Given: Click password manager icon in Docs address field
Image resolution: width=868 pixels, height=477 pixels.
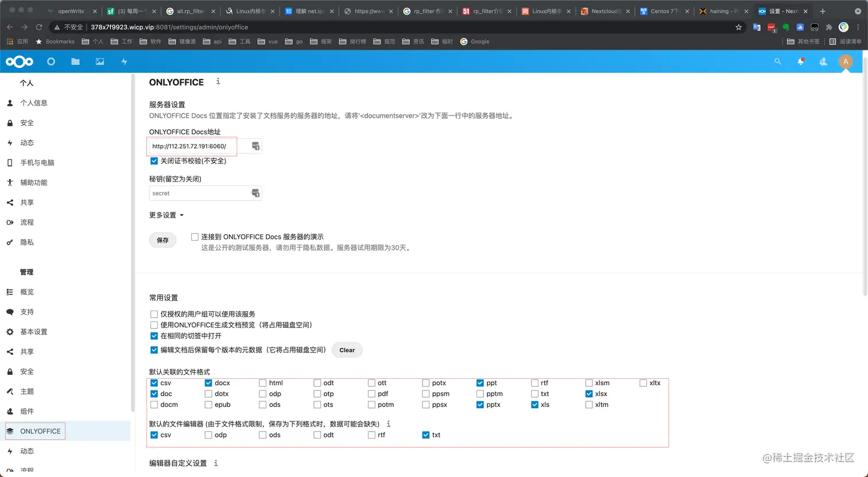Looking at the screenshot, I should click(x=256, y=146).
